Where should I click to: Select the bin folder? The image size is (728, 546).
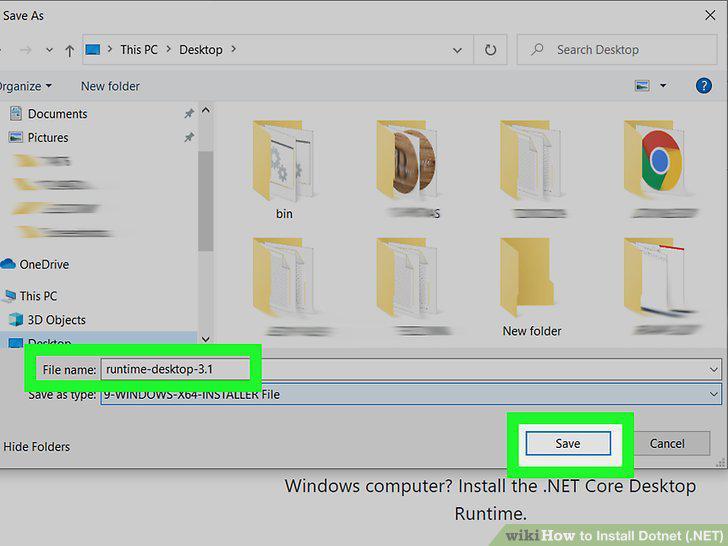[x=284, y=169]
